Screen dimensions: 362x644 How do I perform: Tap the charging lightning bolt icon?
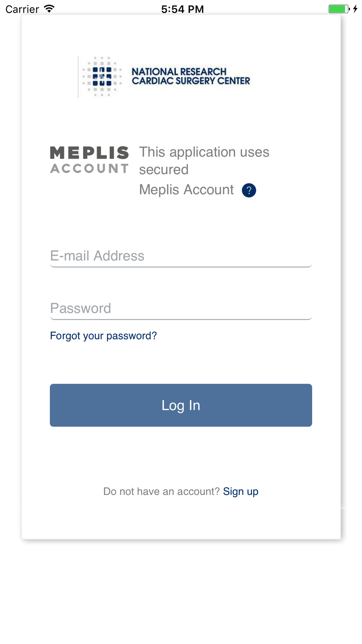[355, 9]
